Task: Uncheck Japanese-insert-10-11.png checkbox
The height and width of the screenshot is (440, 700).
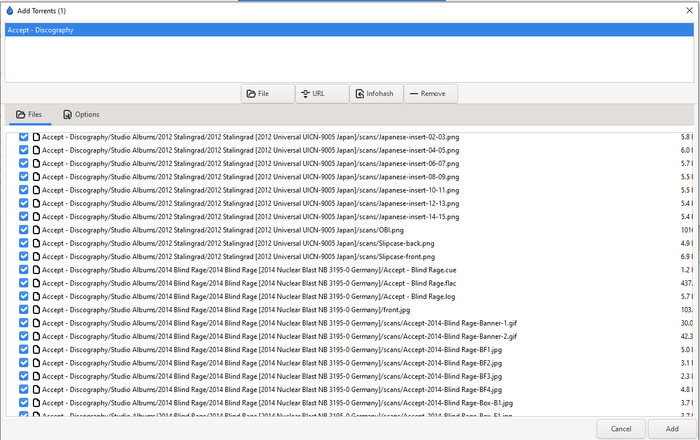Action: [x=24, y=190]
